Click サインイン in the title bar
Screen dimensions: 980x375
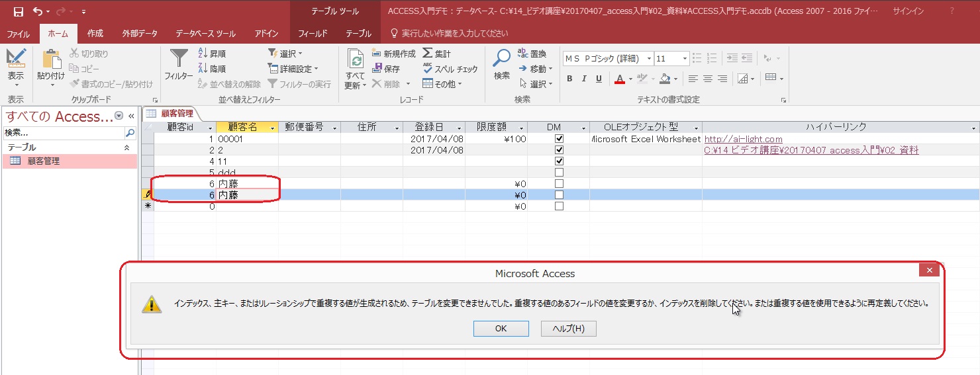[908, 11]
